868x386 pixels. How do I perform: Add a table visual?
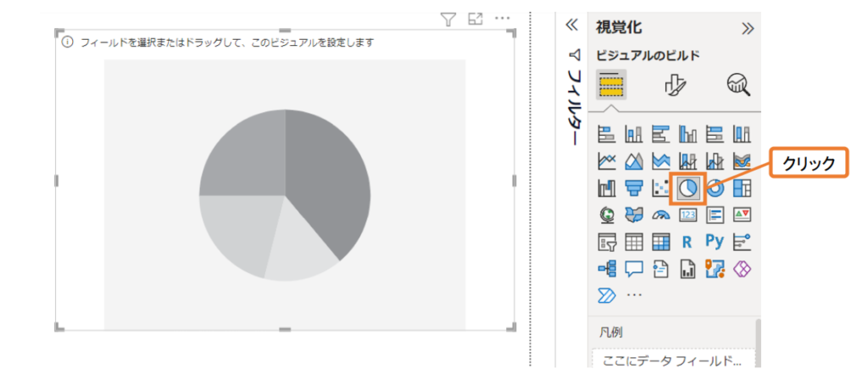pos(634,242)
